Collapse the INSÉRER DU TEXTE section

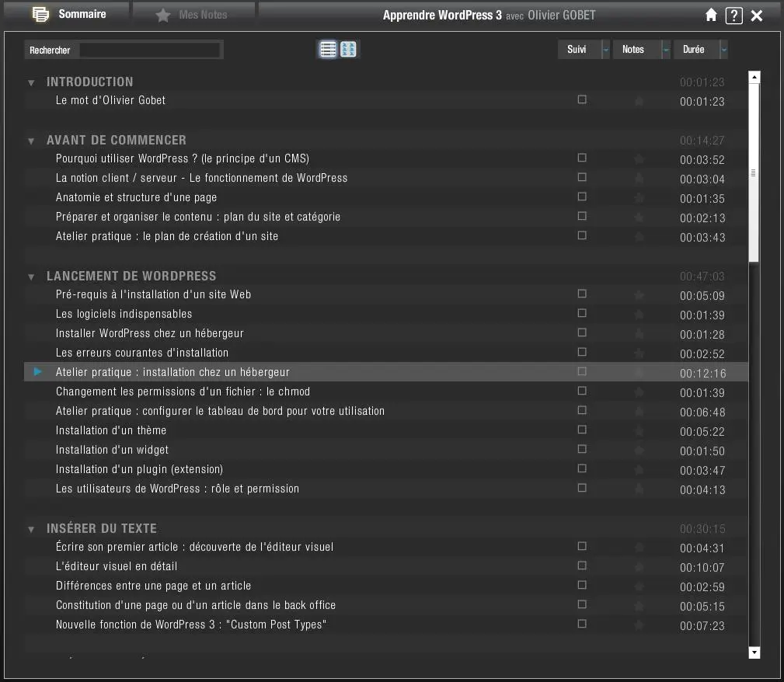coord(31,530)
